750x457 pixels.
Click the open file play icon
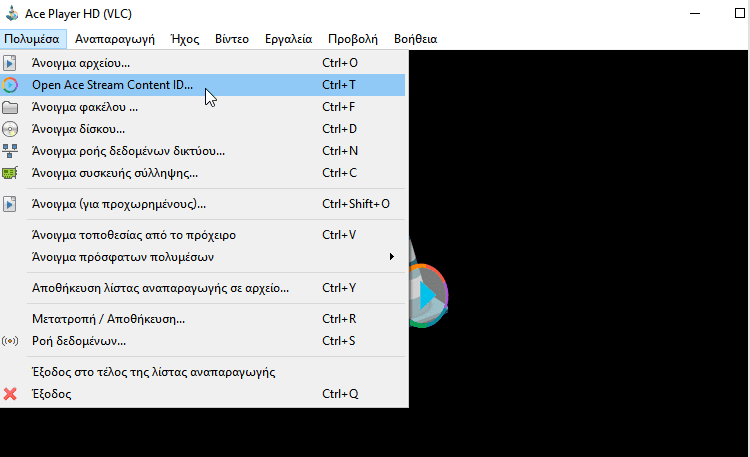(10, 63)
